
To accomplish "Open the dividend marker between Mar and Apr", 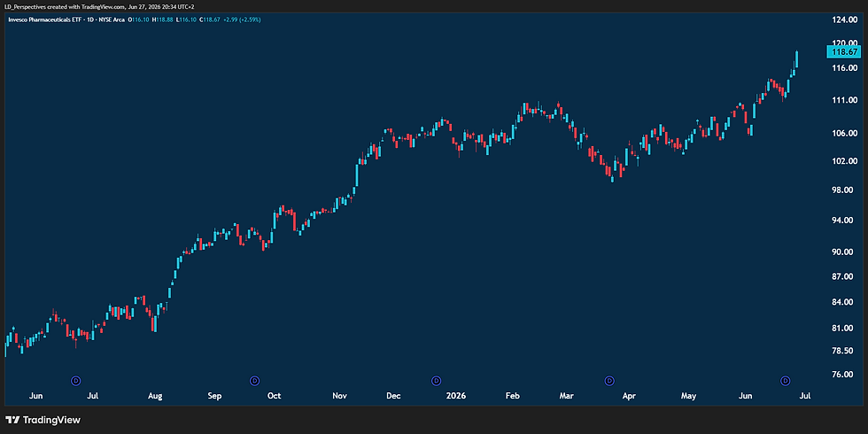I will (x=609, y=380).
